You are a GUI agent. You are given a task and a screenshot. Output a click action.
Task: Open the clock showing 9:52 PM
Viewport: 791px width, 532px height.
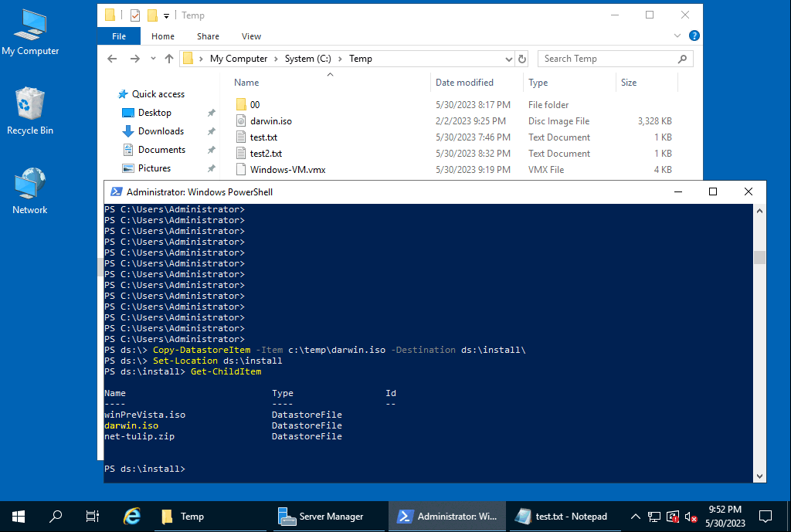pos(725,517)
